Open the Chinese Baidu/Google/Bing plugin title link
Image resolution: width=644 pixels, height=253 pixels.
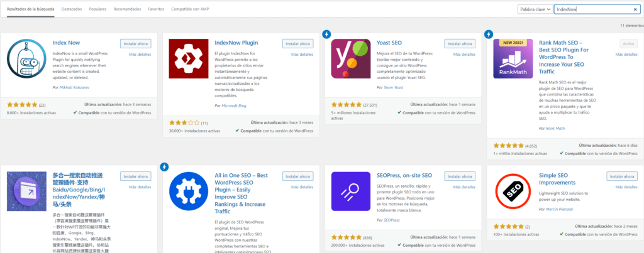(80, 190)
